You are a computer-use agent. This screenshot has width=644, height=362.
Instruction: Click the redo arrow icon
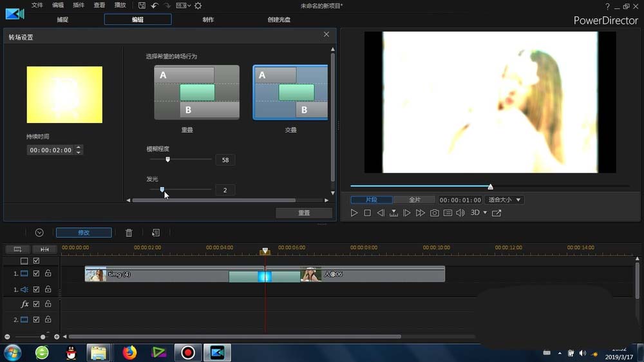click(x=167, y=5)
